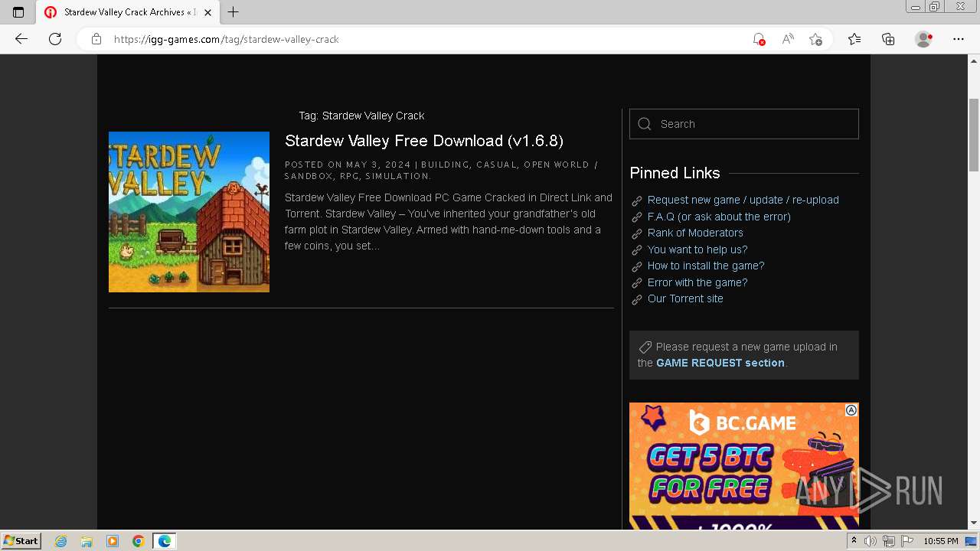Open Our Torrent site link
The image size is (980, 551).
685,298
